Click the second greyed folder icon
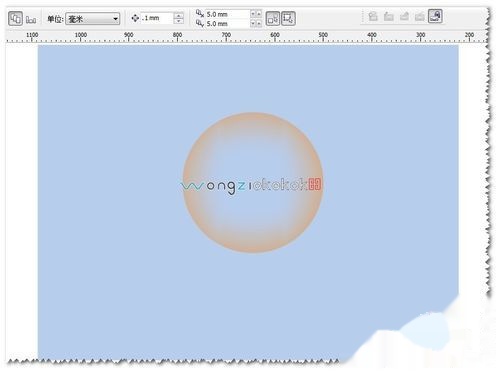The height and width of the screenshot is (373, 500). (x=389, y=16)
